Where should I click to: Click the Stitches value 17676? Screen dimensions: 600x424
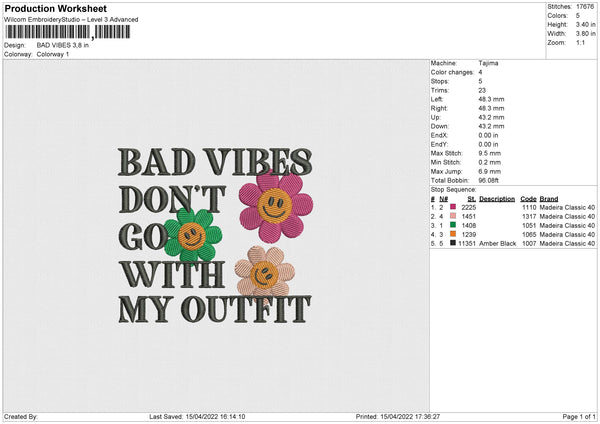coord(585,7)
